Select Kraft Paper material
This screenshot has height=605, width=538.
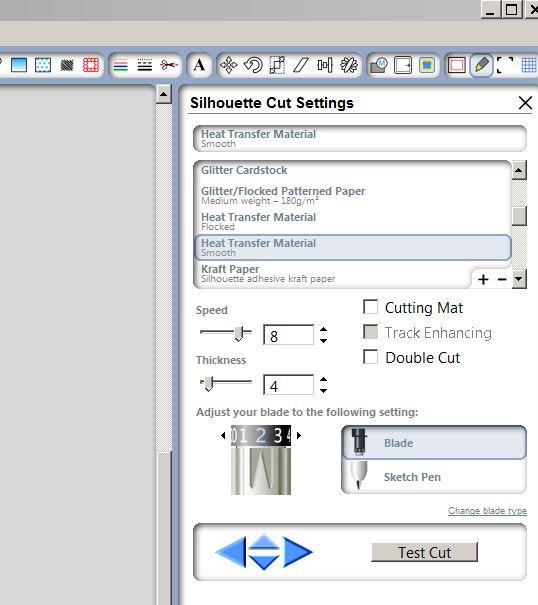(x=333, y=274)
